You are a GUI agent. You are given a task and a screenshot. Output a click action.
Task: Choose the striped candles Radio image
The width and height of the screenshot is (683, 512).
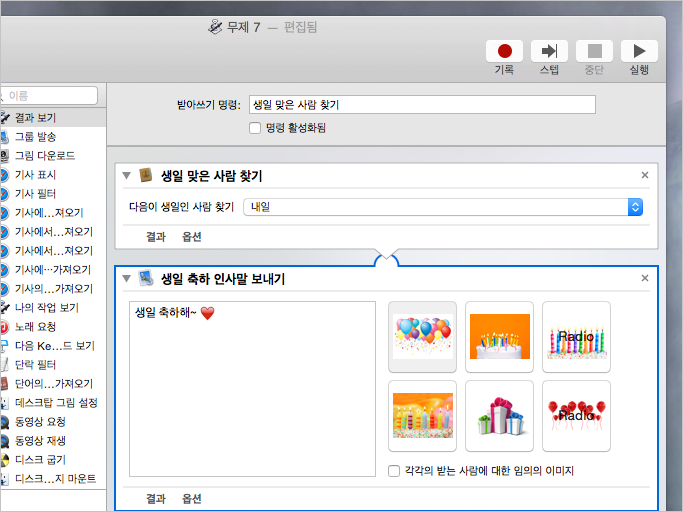pyautogui.click(x=576, y=337)
